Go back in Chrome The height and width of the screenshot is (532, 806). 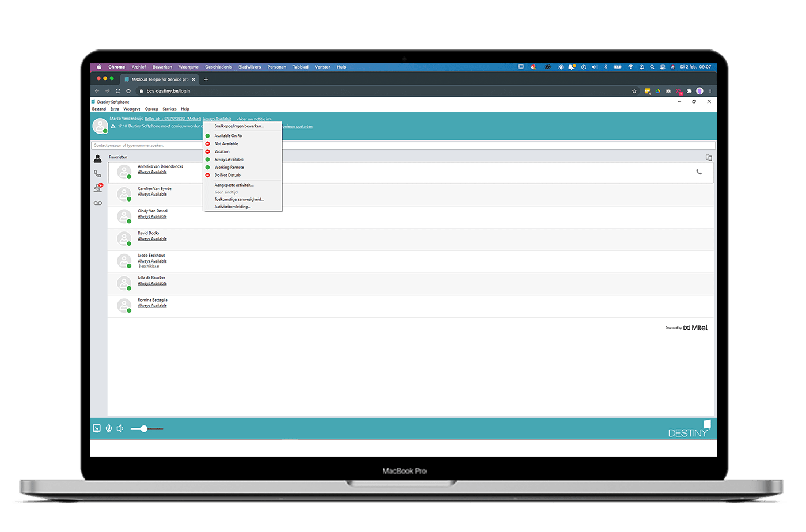pyautogui.click(x=97, y=91)
